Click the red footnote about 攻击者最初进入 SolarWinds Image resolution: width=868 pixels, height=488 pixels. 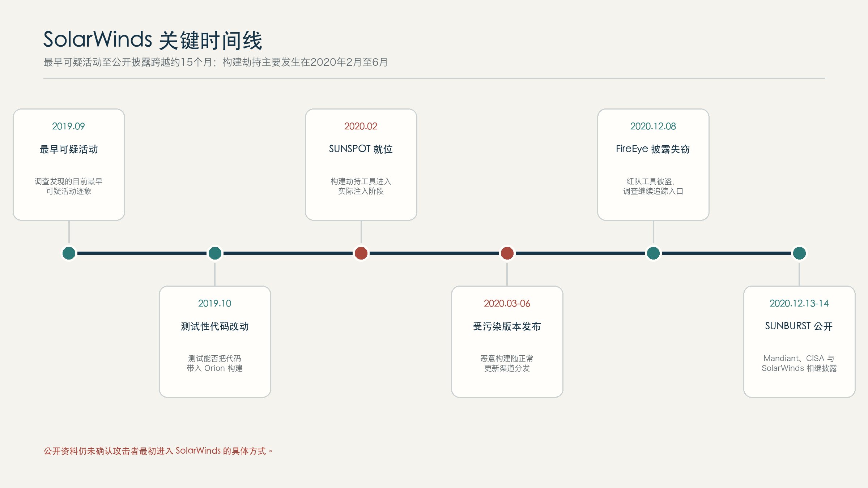[158, 451]
